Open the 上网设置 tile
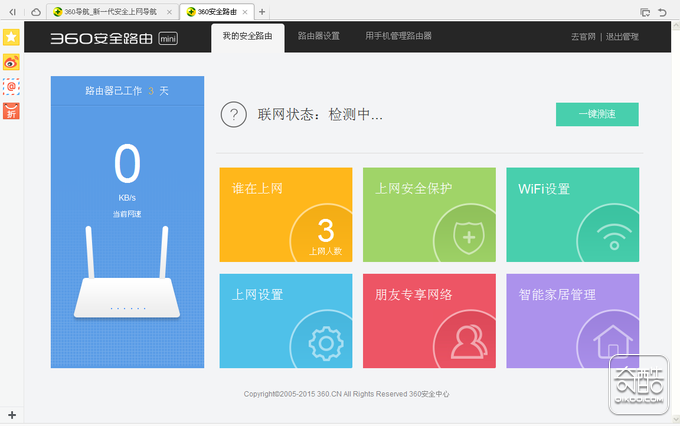Image resolution: width=680 pixels, height=426 pixels. 286,321
